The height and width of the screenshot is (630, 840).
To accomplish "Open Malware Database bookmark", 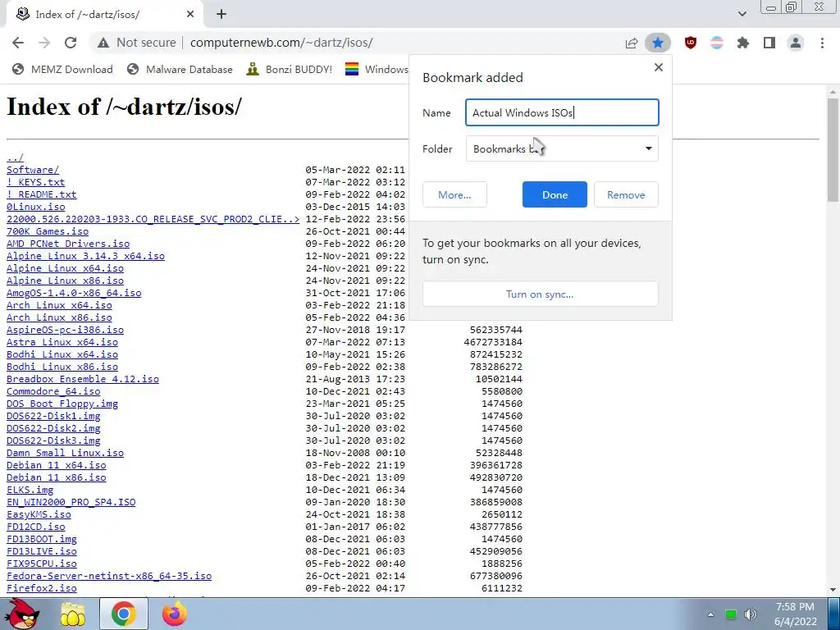I will 180,69.
